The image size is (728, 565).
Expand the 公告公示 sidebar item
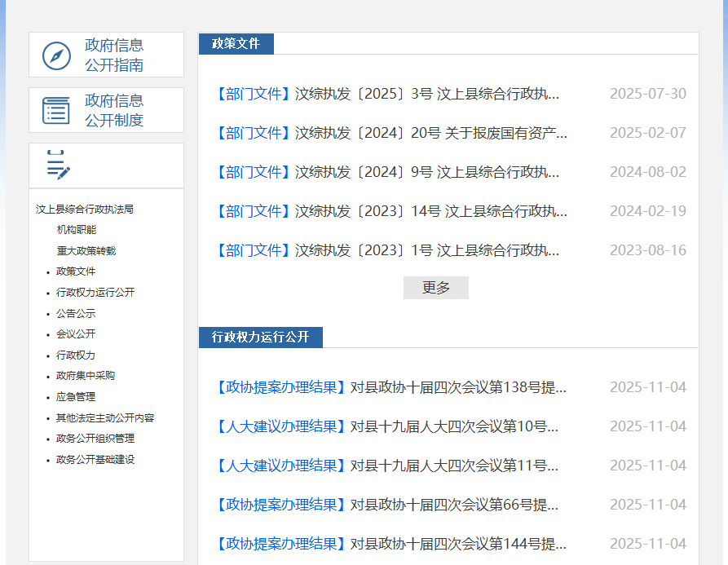point(76,314)
